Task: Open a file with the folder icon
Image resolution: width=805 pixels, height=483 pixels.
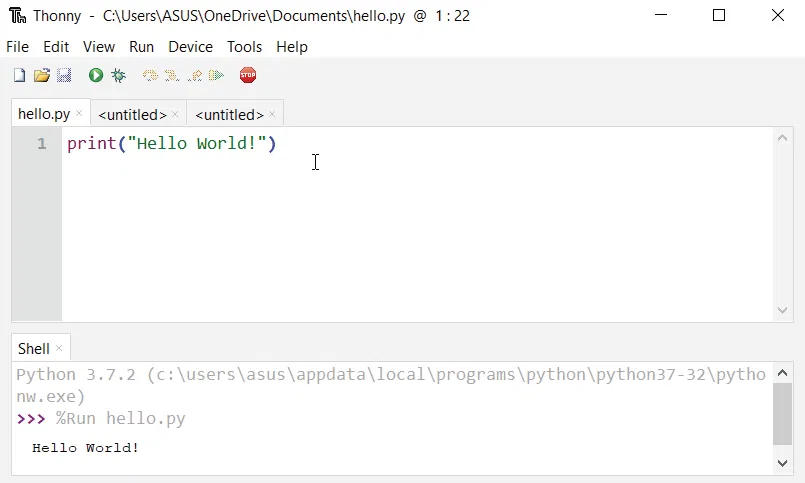Action: pos(42,76)
